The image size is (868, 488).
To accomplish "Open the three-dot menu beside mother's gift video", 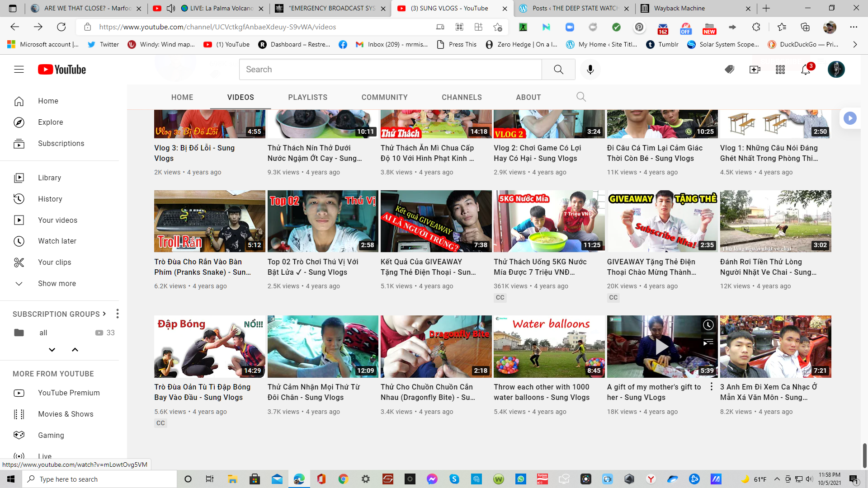I will pos(711,387).
